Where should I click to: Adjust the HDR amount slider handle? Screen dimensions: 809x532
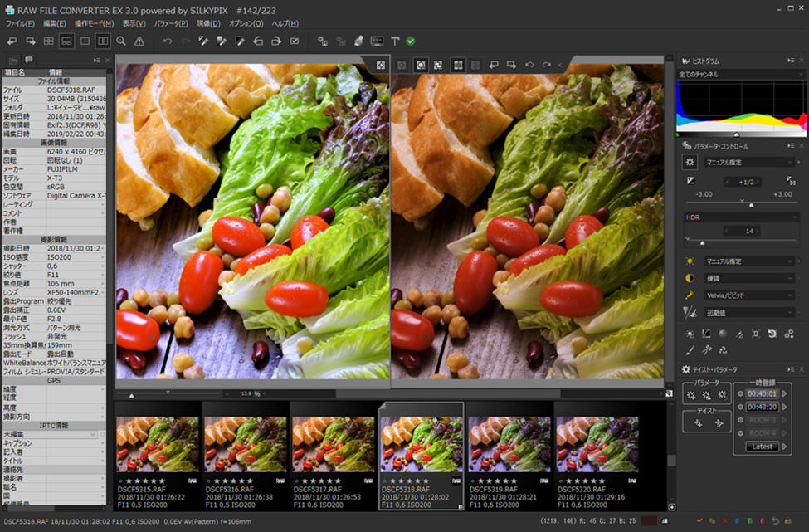pyautogui.click(x=702, y=242)
